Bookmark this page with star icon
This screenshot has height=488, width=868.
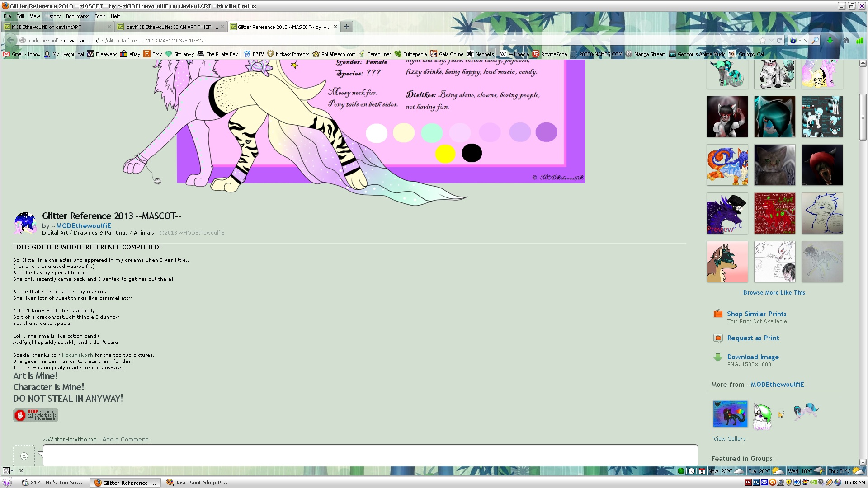pos(762,41)
